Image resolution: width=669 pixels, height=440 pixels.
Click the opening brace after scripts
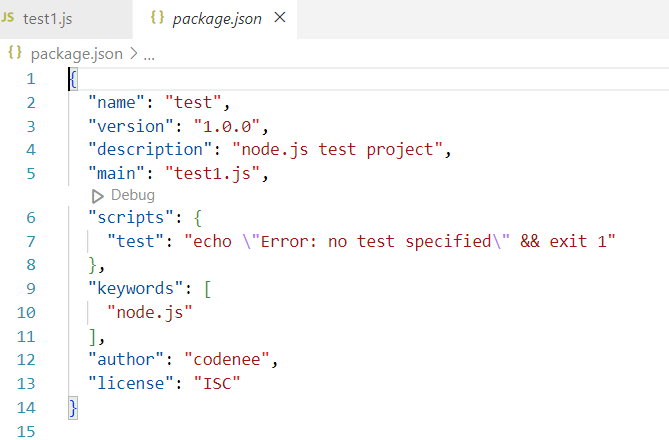pos(198,218)
